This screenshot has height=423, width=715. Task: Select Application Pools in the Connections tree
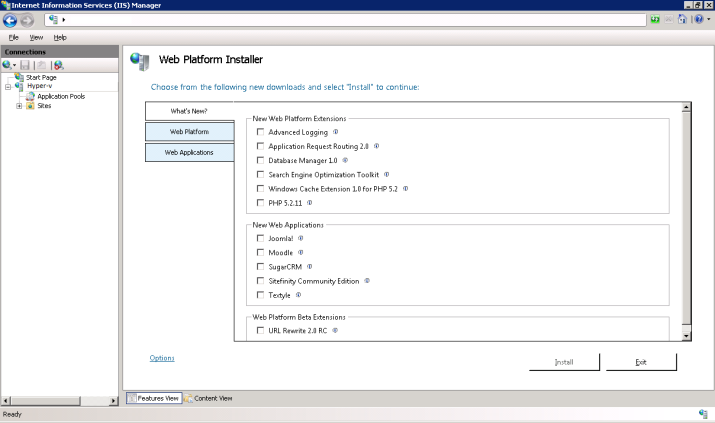tap(60, 96)
